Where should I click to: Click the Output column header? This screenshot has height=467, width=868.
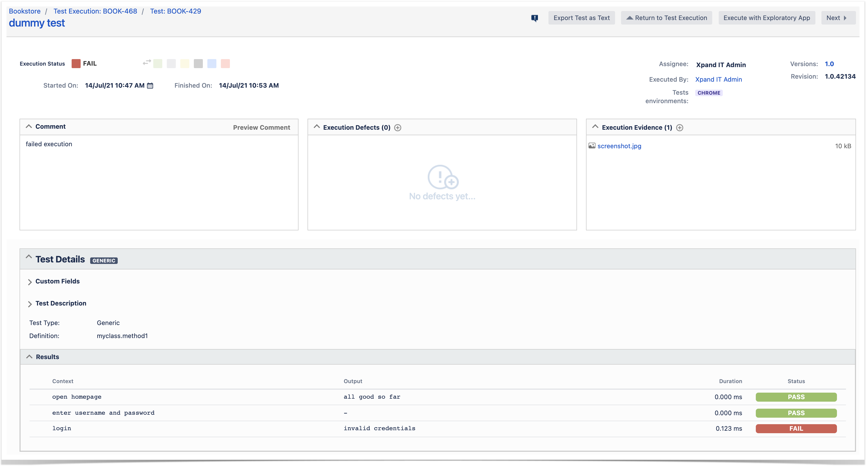[x=353, y=381]
